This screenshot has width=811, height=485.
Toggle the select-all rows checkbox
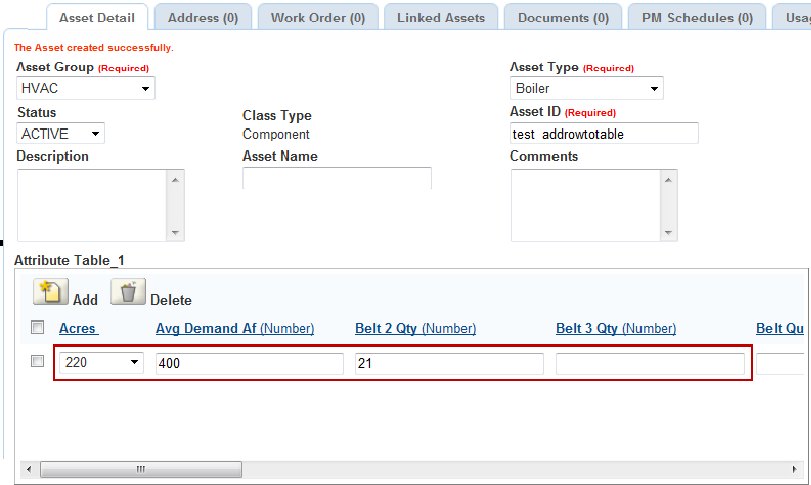click(x=37, y=327)
